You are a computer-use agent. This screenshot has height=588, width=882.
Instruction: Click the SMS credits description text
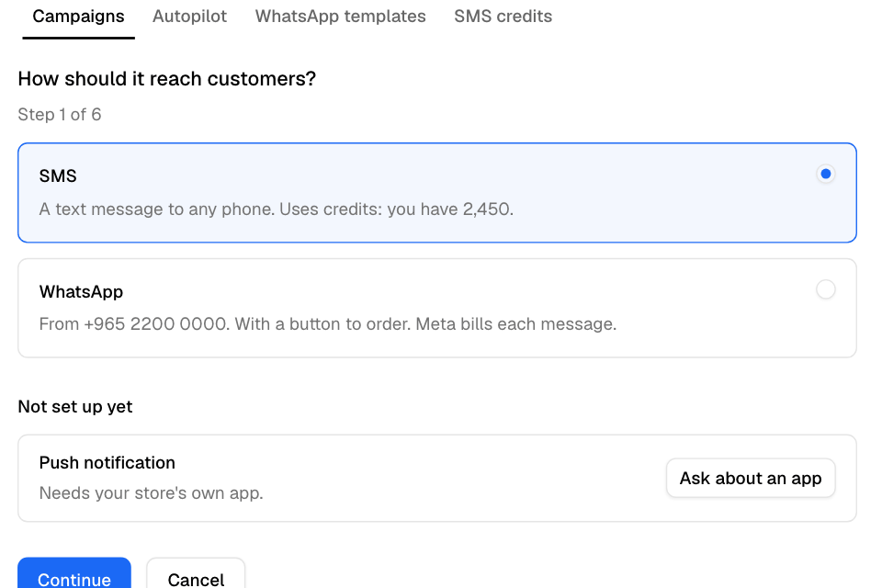click(277, 209)
